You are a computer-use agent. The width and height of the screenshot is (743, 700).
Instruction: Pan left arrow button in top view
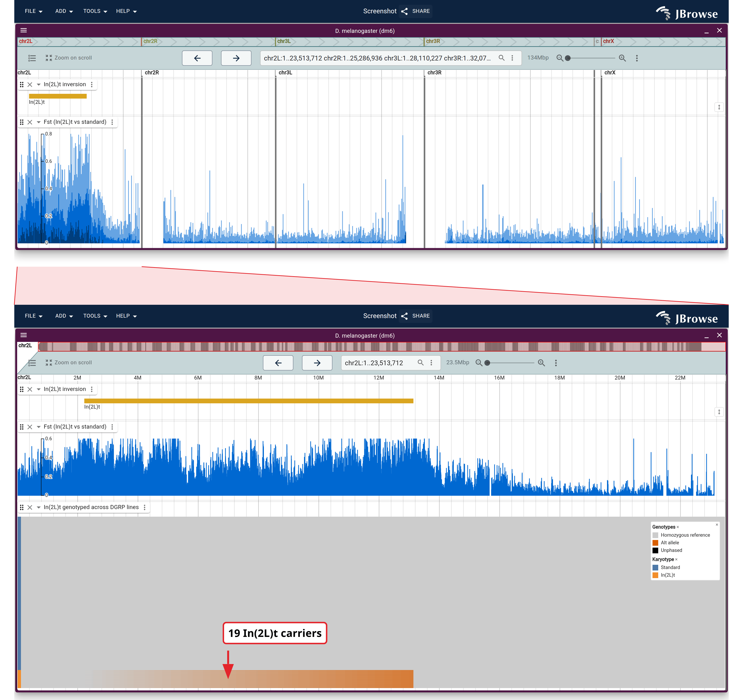[197, 58]
